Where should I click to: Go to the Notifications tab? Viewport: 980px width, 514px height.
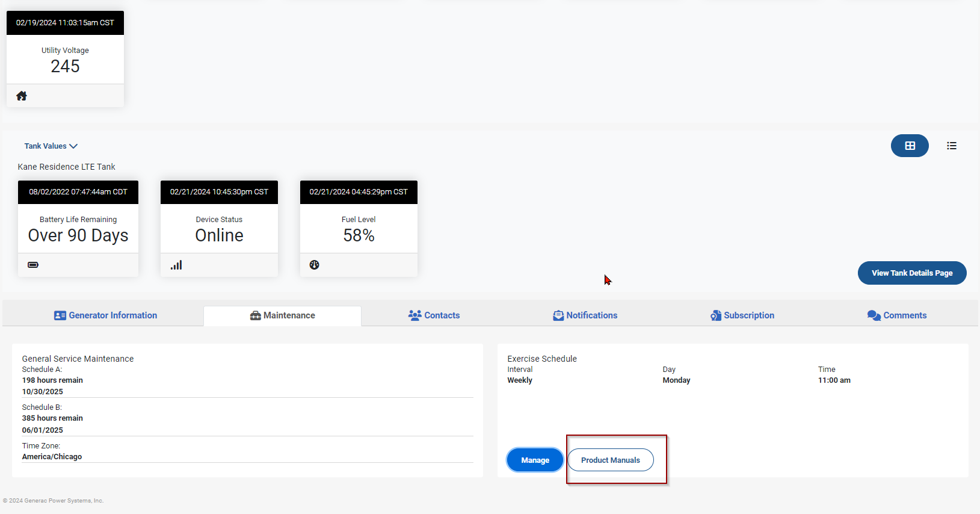click(585, 315)
